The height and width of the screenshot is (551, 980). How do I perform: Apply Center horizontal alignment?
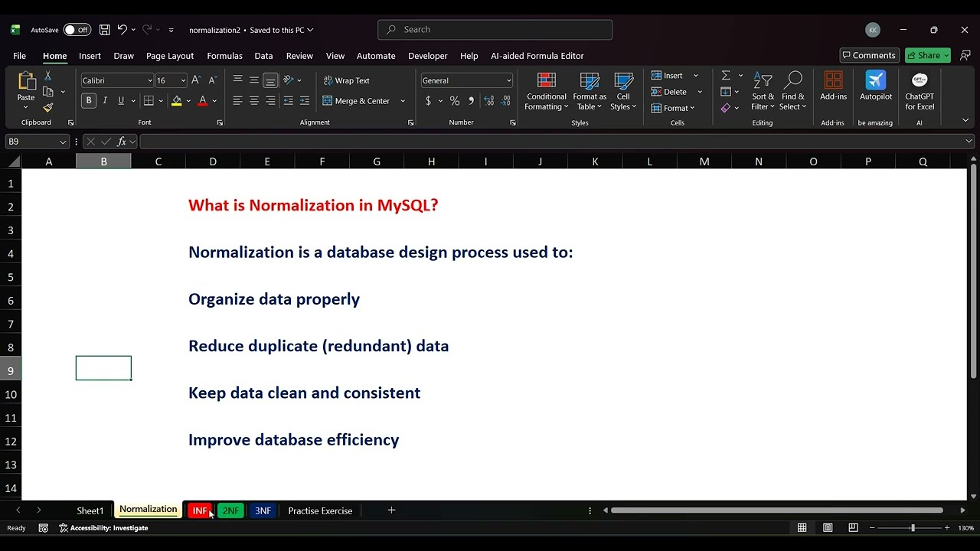253,101
